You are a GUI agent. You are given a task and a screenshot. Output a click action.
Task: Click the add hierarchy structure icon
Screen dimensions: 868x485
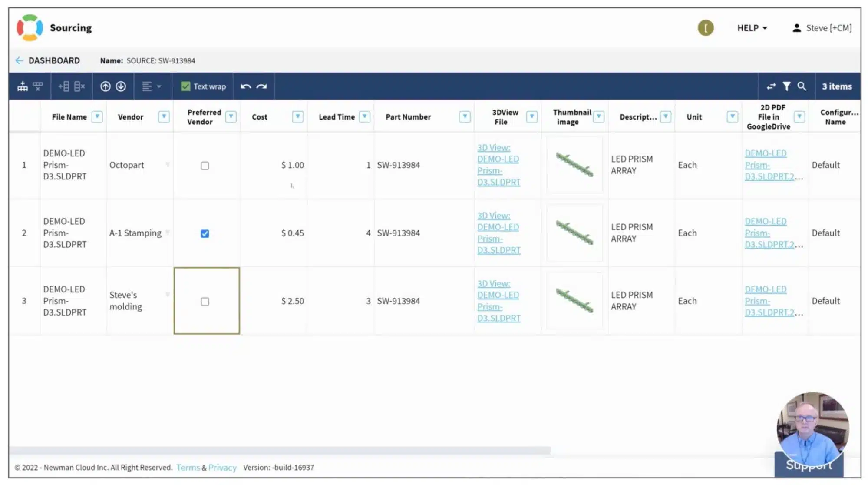[23, 86]
